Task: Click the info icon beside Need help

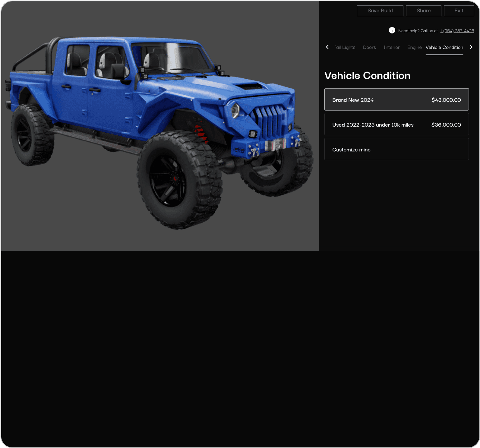Action: coord(392,30)
